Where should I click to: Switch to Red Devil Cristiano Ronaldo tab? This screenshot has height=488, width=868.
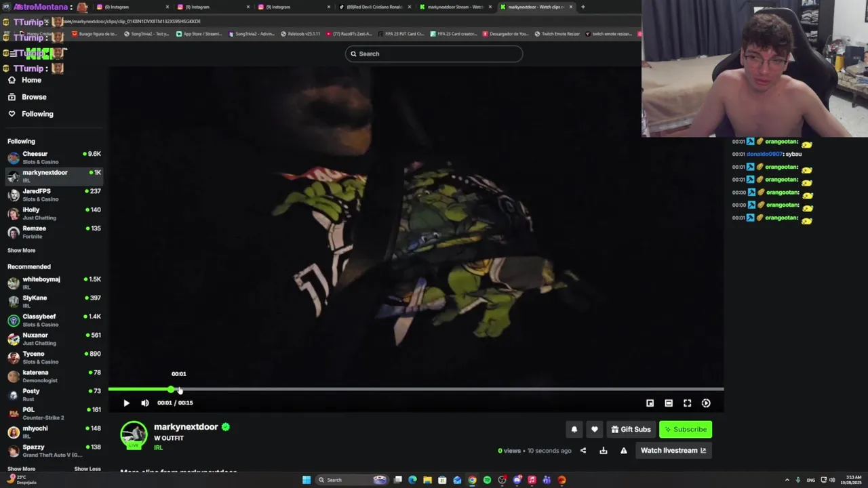(374, 7)
